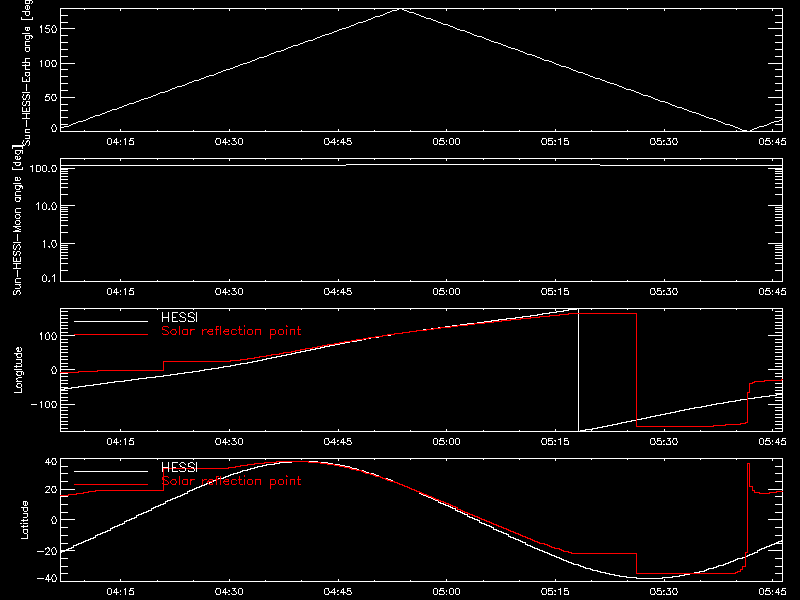Click 05:30 time label under Earth angle plot
The width and height of the screenshot is (800, 600).
[664, 141]
